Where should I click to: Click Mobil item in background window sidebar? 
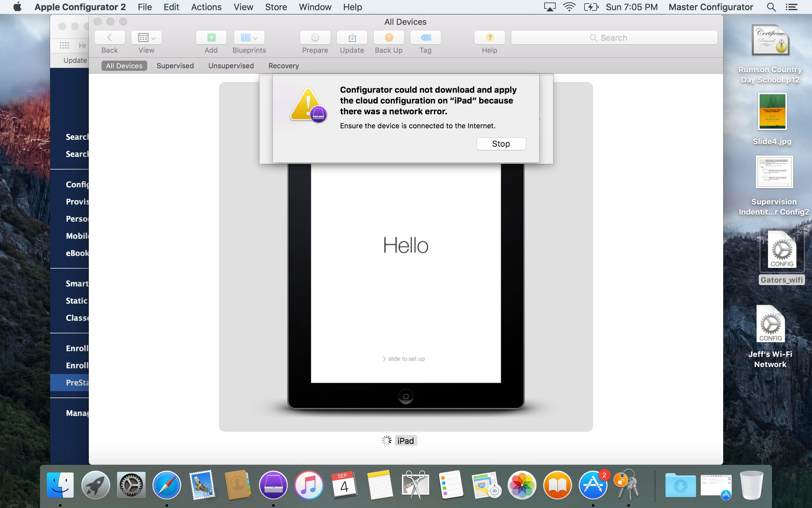[x=77, y=236]
